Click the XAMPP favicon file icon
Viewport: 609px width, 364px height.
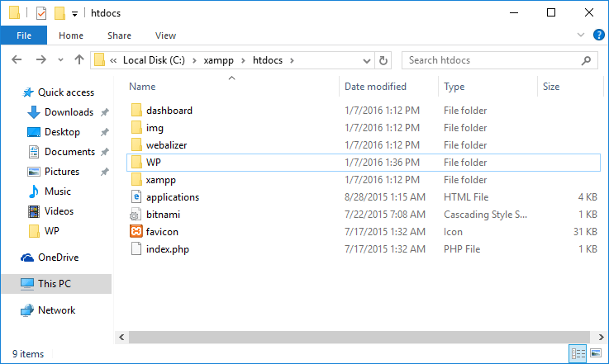pyautogui.click(x=137, y=232)
